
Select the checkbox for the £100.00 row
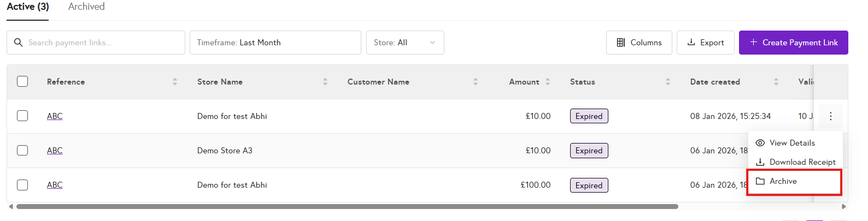tap(22, 185)
